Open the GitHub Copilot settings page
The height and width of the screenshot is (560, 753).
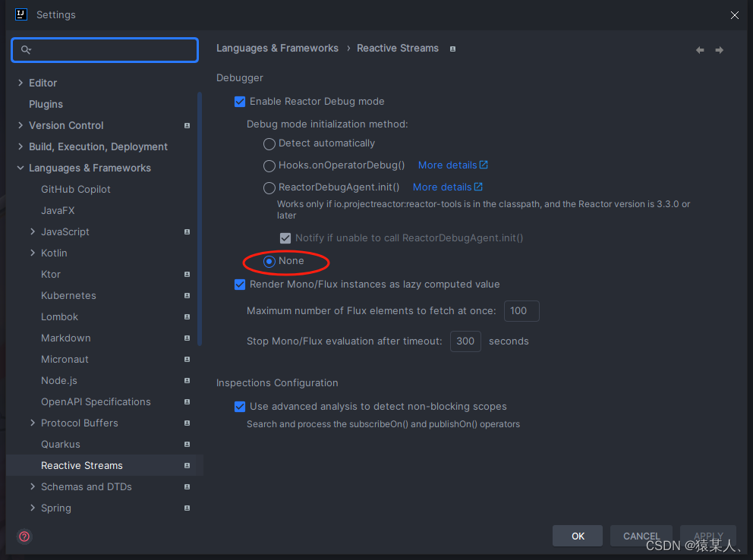(x=75, y=189)
